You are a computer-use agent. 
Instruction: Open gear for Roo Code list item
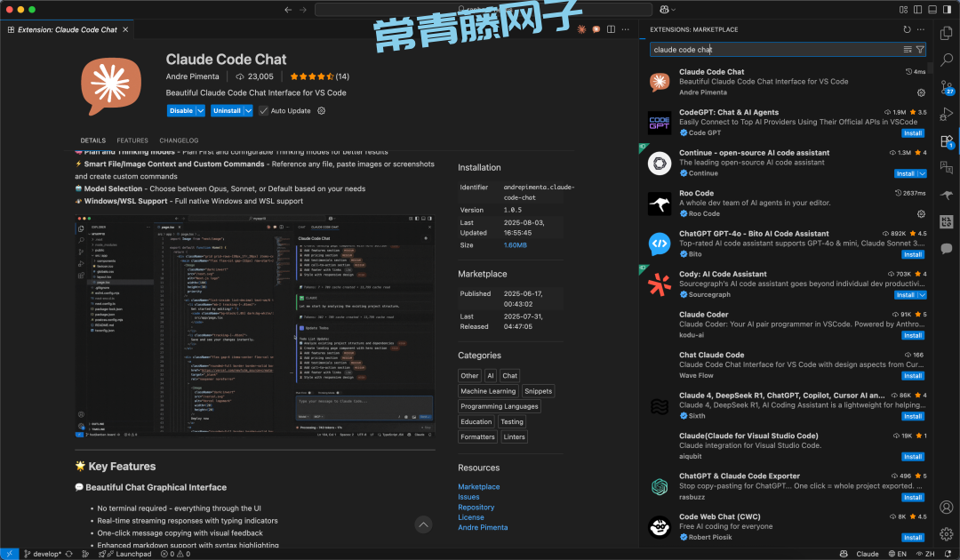point(921,214)
